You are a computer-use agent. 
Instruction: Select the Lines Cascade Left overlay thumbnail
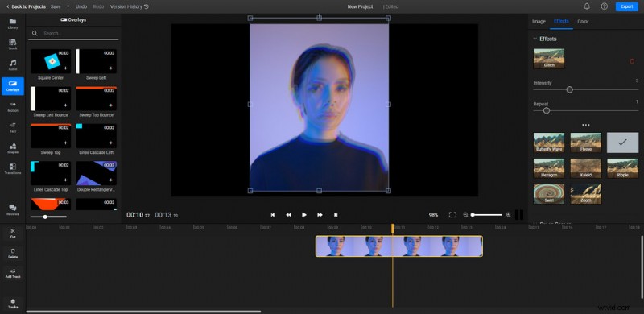(96, 136)
